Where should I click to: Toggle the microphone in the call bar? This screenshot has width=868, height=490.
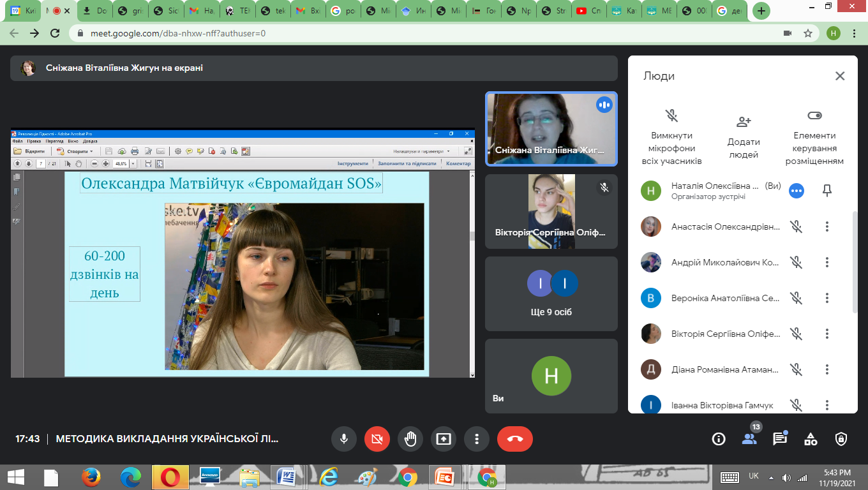pyautogui.click(x=344, y=439)
